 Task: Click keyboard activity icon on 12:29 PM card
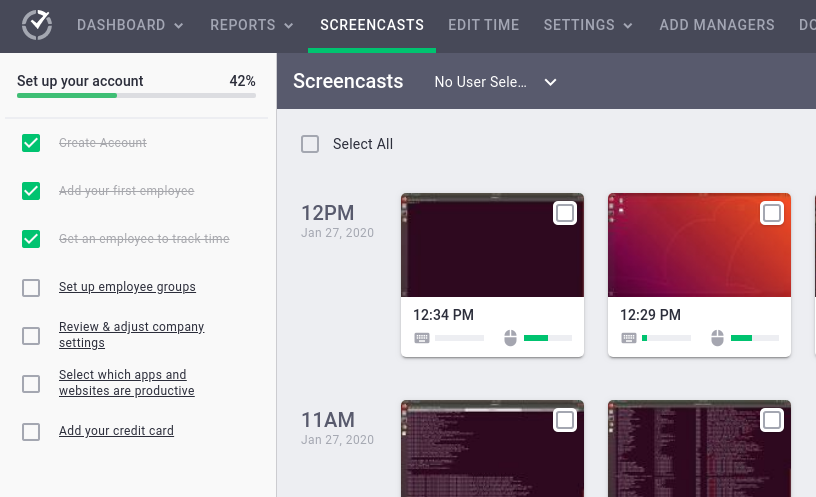pyautogui.click(x=629, y=338)
